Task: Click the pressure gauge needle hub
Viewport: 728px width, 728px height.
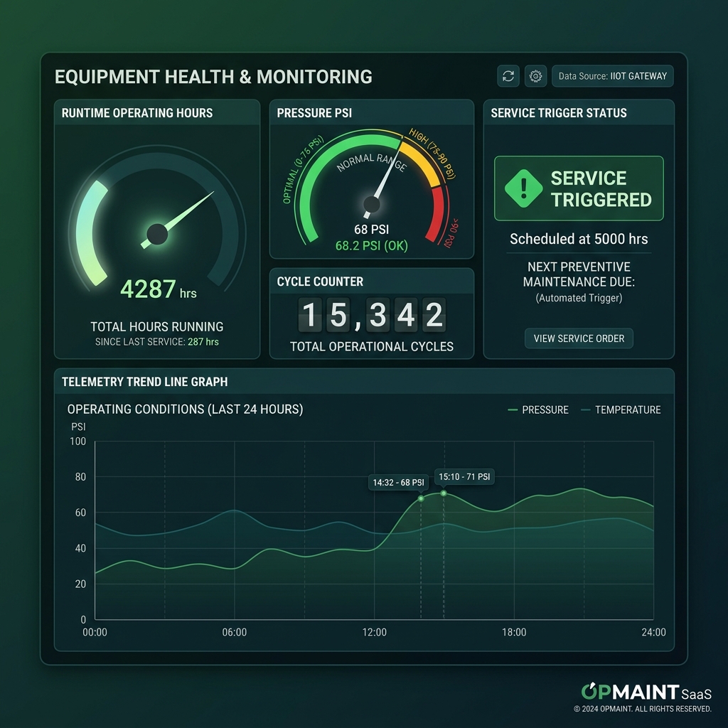Action: (x=371, y=204)
